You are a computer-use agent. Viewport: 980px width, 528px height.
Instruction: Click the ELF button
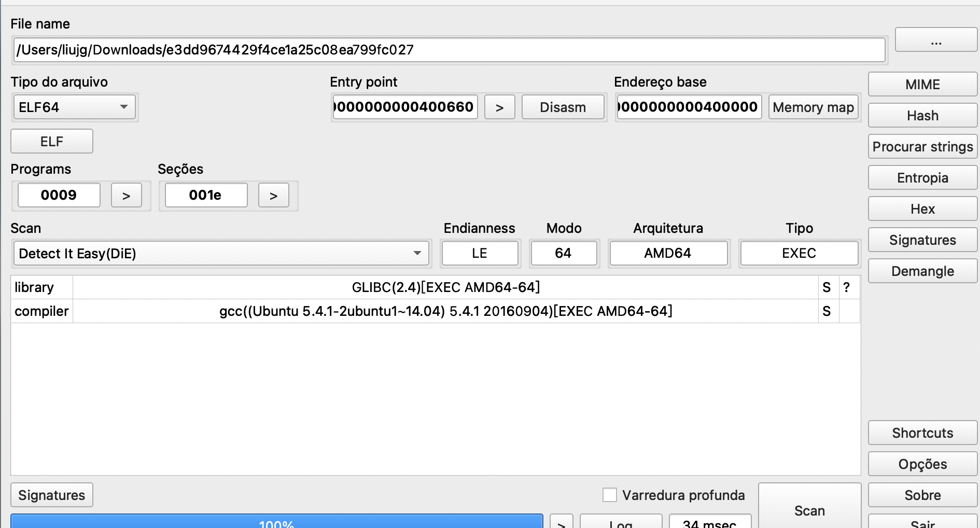(52, 142)
